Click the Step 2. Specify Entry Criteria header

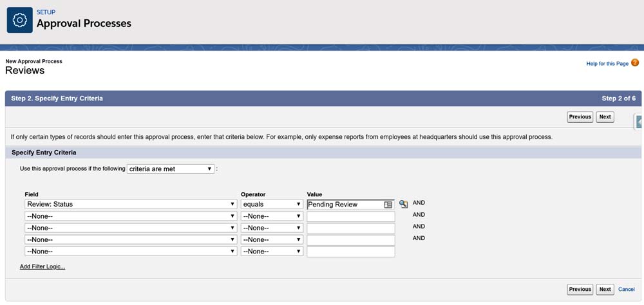[57, 98]
